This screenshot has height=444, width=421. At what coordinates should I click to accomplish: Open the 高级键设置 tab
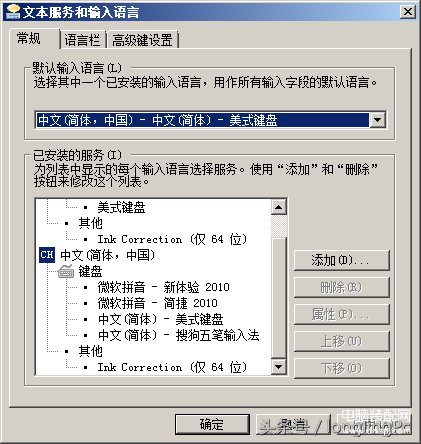pyautogui.click(x=142, y=40)
